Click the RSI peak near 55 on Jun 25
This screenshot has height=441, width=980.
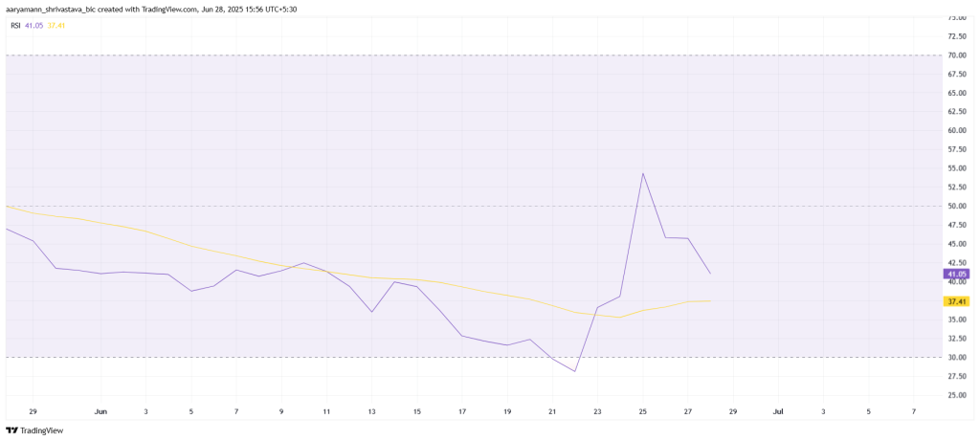coord(642,173)
